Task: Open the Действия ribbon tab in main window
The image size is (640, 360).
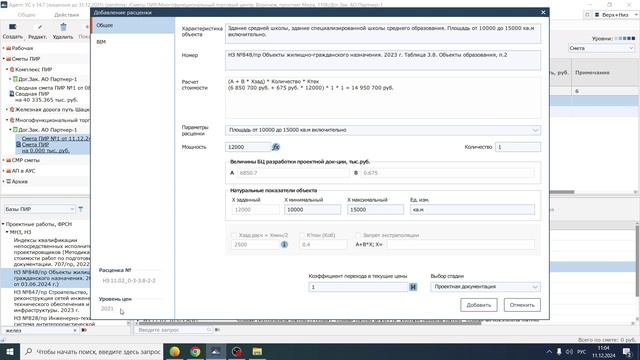Action: [x=67, y=15]
